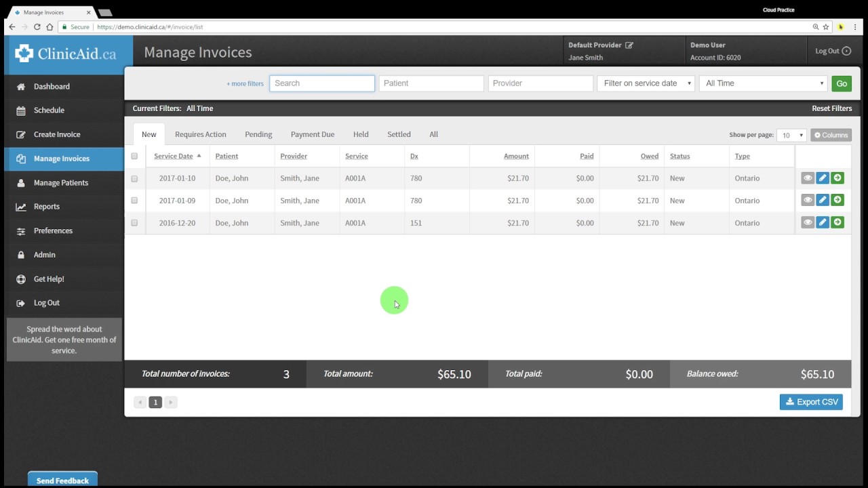Viewport: 868px width, 488px height.
Task: Submit invoice dated 2016-12-20 green arrow
Action: pos(837,222)
